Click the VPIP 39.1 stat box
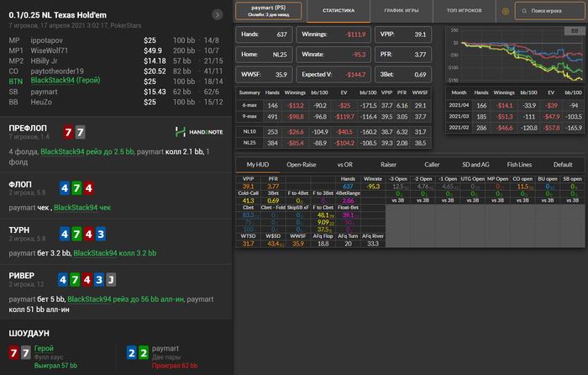This screenshot has width=588, height=375. pyautogui.click(x=403, y=34)
